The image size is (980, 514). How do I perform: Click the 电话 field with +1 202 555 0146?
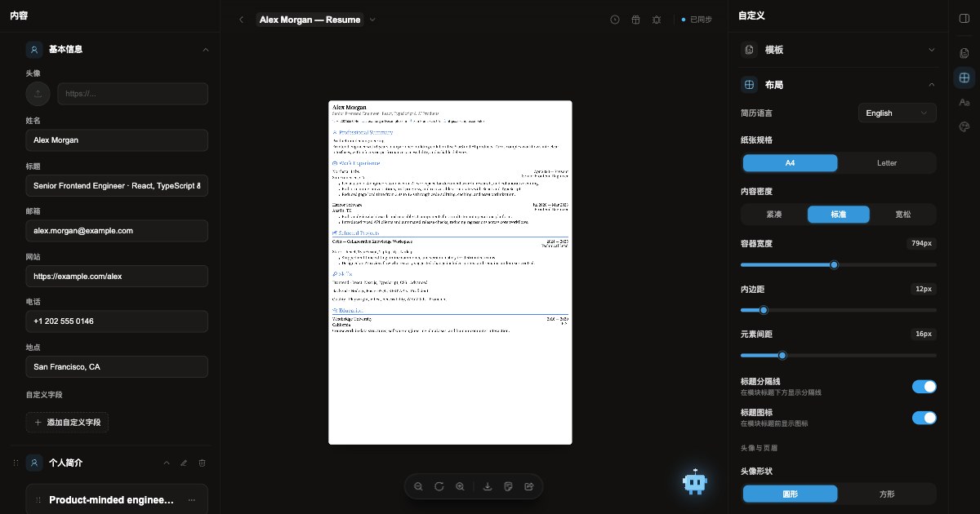(117, 321)
